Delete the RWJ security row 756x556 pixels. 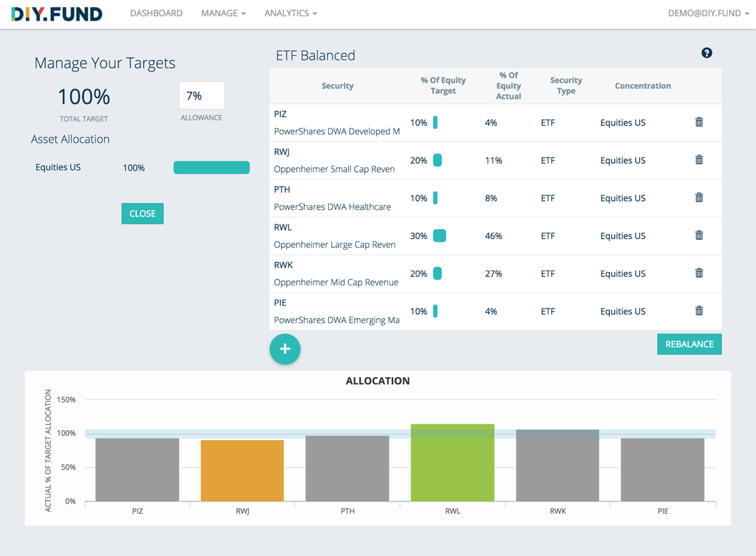(699, 160)
